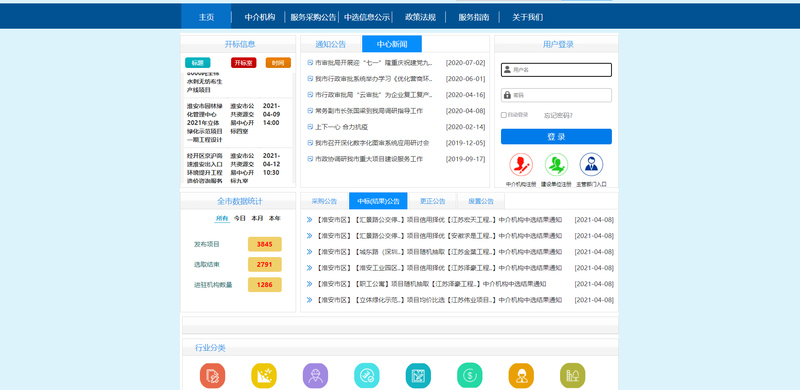Click the double-arrow icon of the 城东路 notice
The image size is (800, 390).
[309, 252]
